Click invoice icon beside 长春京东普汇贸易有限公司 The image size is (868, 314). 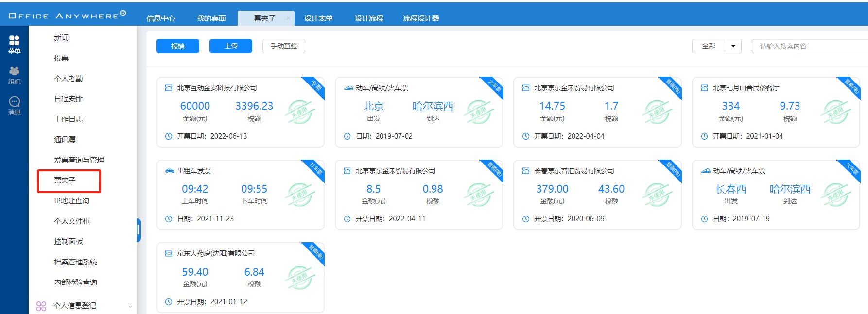[525, 171]
